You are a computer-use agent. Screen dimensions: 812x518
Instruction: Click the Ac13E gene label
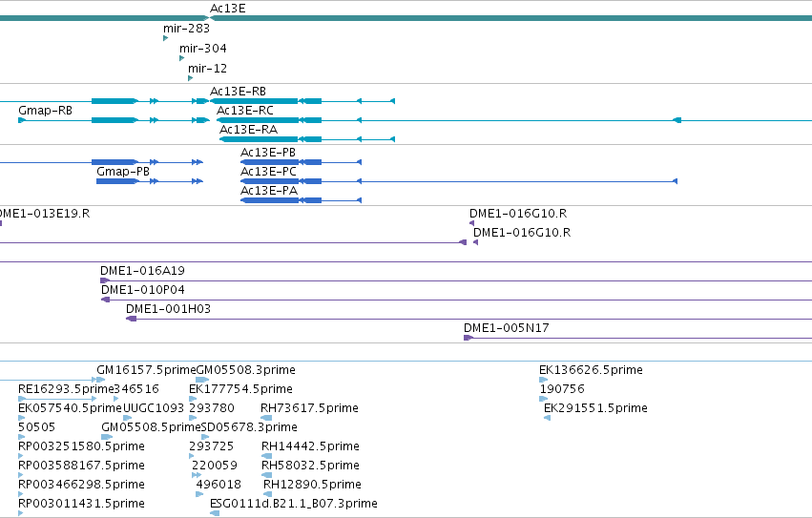point(227,9)
